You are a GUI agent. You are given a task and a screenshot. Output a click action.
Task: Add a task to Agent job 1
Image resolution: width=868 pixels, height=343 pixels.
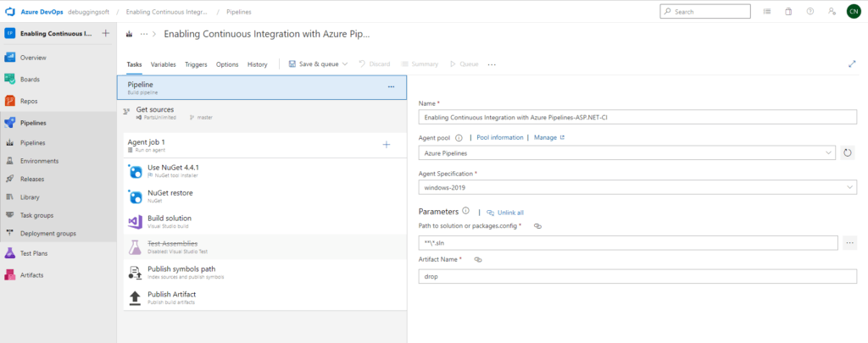coord(386,145)
